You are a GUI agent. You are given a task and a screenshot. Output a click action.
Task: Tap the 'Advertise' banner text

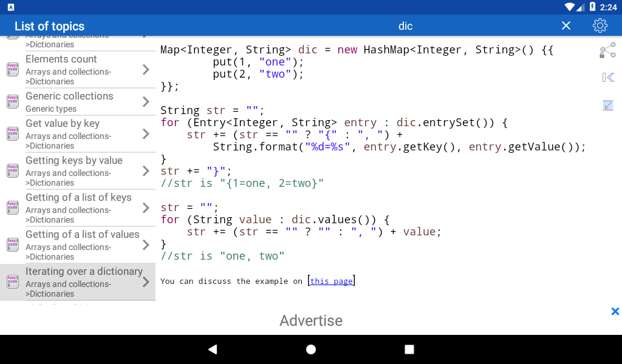pos(311,320)
